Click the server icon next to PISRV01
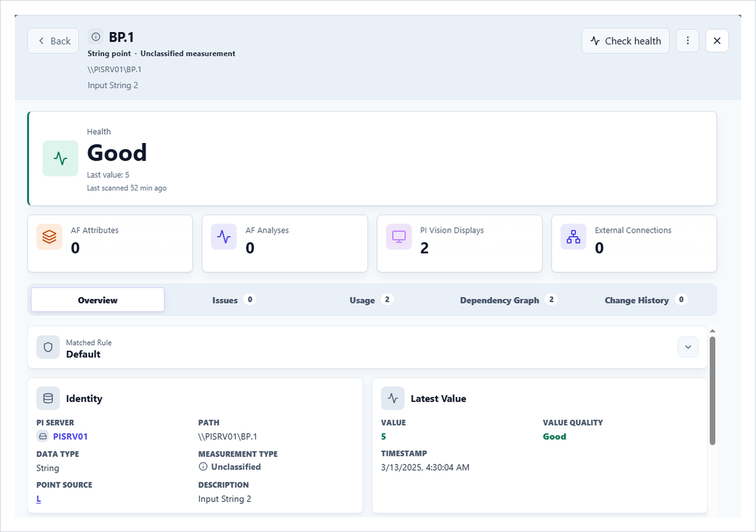The width and height of the screenshot is (756, 532). click(43, 436)
